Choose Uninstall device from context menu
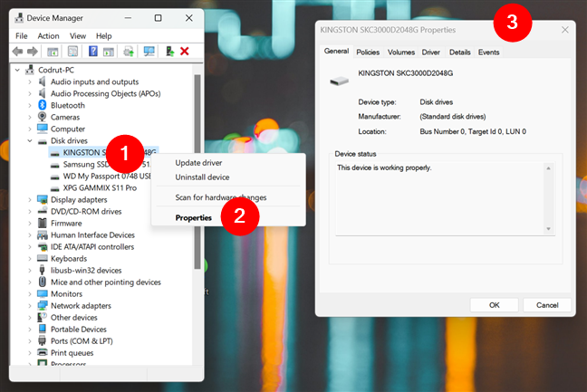This screenshot has width=587, height=392. tap(228, 177)
